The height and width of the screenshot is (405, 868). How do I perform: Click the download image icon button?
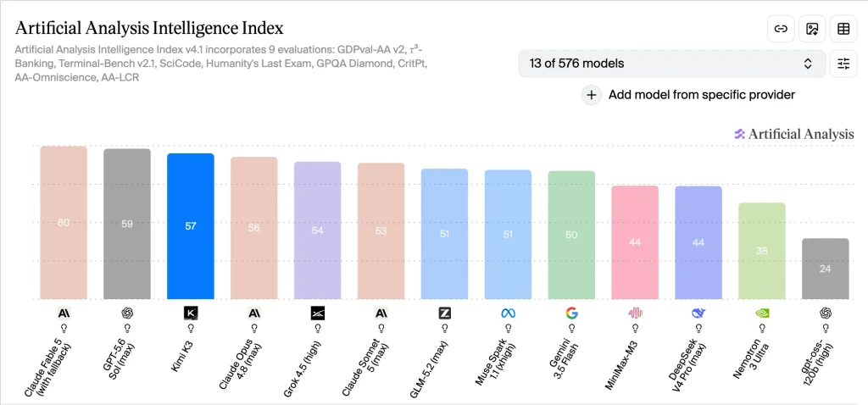coord(812,29)
